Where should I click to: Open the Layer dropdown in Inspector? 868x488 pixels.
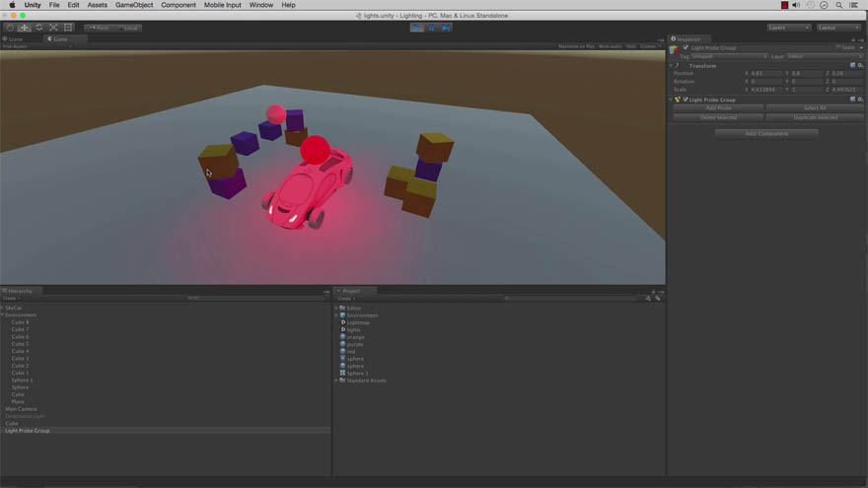click(825, 56)
